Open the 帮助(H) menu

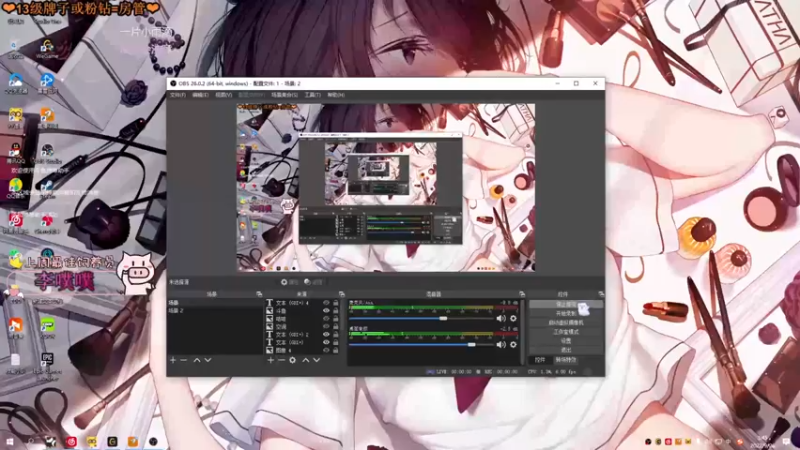(x=336, y=95)
